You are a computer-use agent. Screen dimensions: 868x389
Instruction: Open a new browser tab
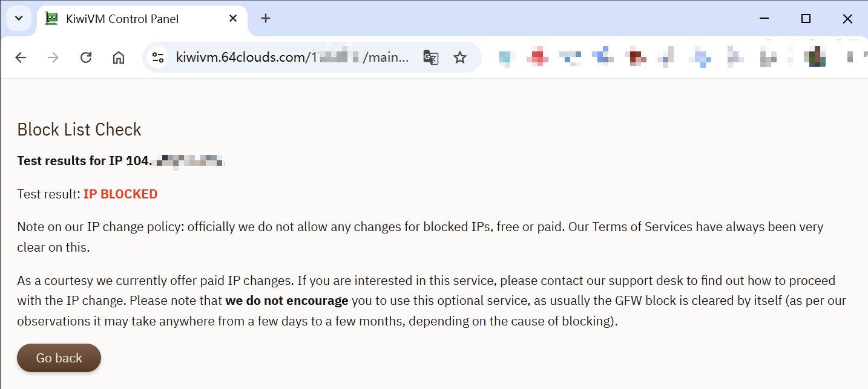265,19
